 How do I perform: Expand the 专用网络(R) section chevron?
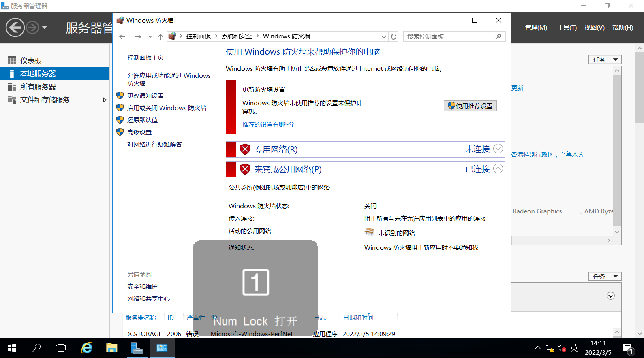pyautogui.click(x=498, y=149)
